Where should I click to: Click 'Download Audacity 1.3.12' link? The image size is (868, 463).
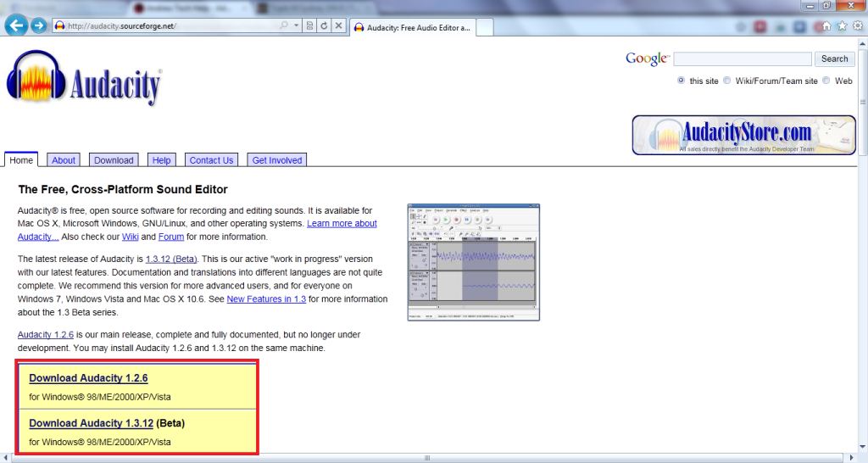pos(91,423)
